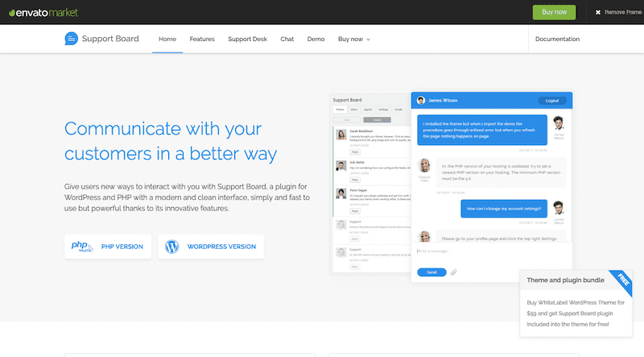
Task: Click the Remove Frame X icon
Action: pyautogui.click(x=598, y=12)
